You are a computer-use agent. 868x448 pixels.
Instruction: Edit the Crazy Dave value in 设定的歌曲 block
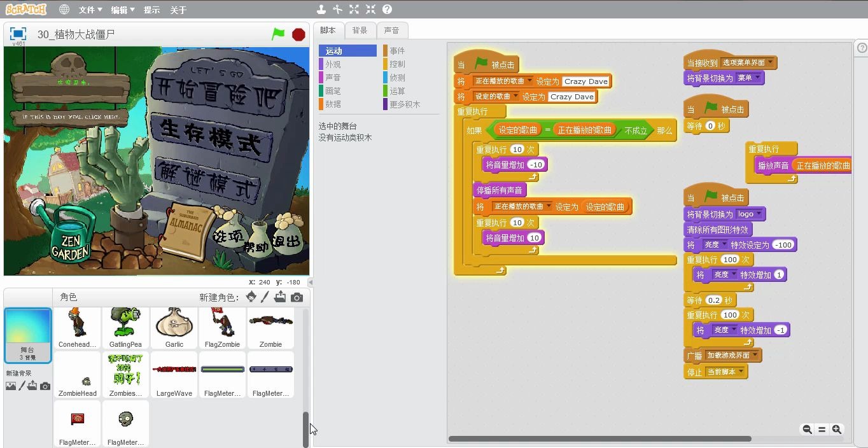(571, 97)
